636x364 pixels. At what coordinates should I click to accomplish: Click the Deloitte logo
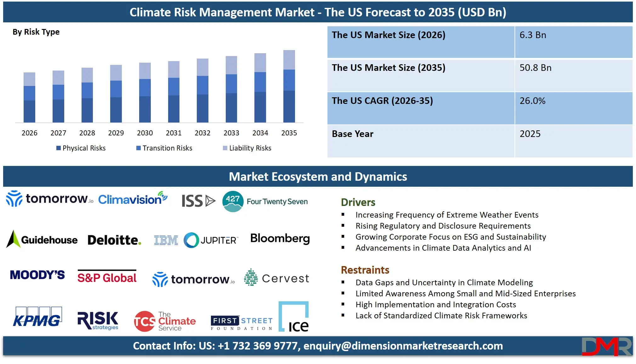114,239
